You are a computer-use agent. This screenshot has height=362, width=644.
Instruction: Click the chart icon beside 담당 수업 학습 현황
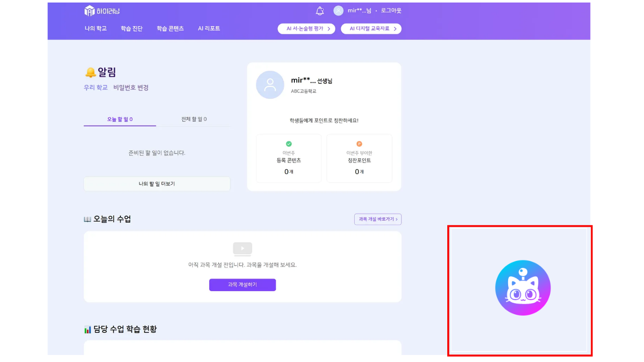tap(88, 329)
